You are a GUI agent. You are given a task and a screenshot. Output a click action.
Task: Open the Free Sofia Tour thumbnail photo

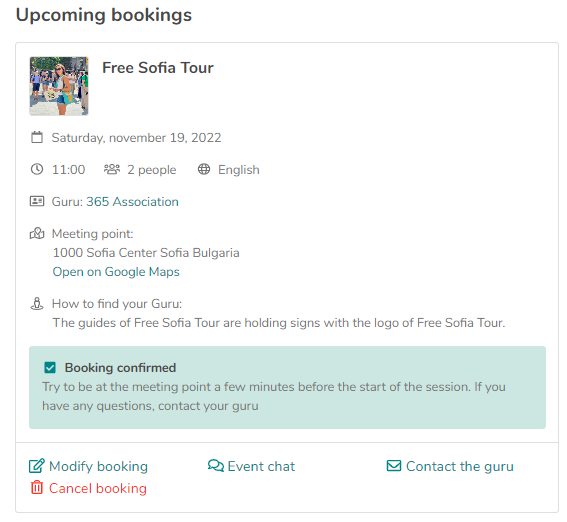pos(59,86)
